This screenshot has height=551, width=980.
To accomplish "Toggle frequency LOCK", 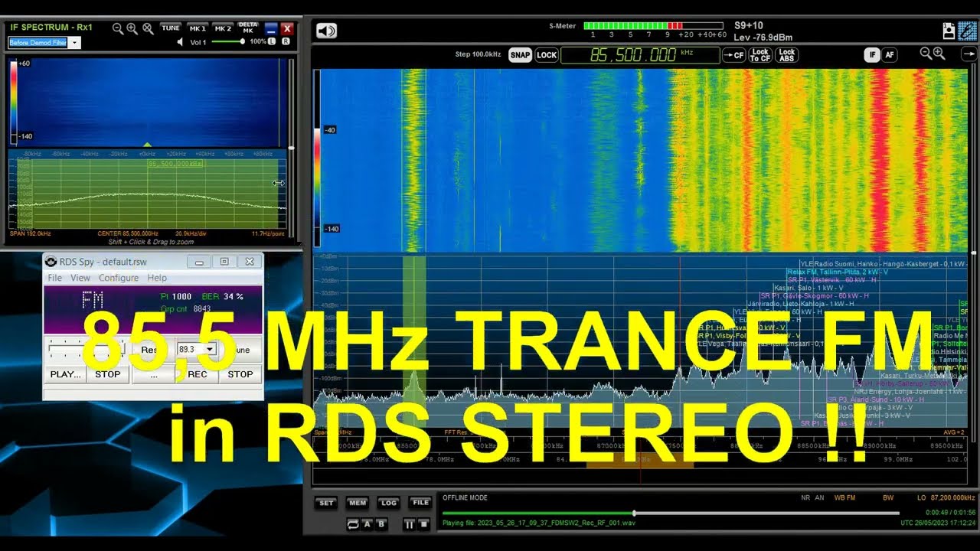I will click(547, 55).
